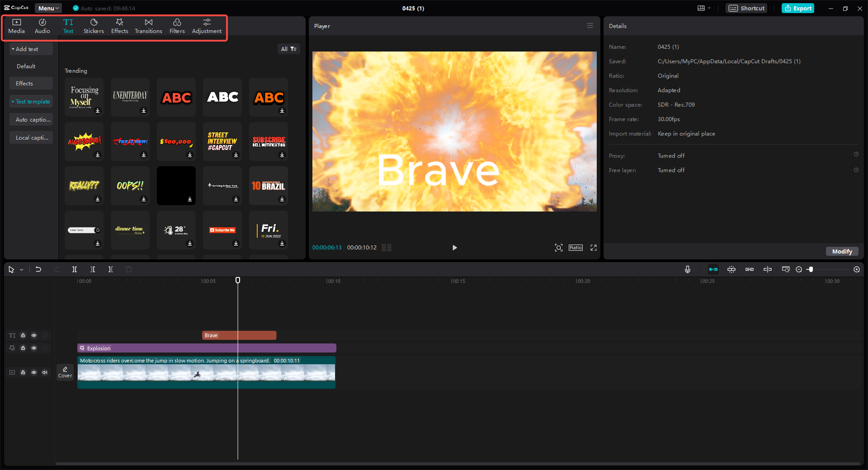
Task: Undo the last edit
Action: point(38,269)
